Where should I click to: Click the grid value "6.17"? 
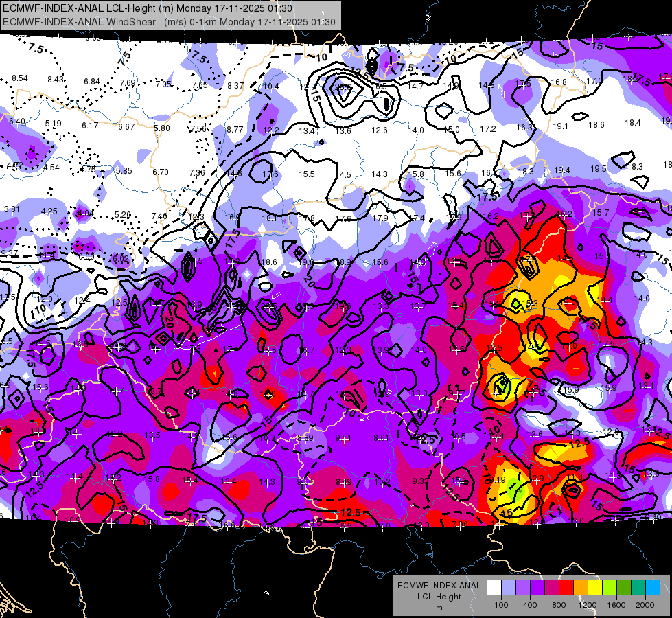click(x=90, y=126)
